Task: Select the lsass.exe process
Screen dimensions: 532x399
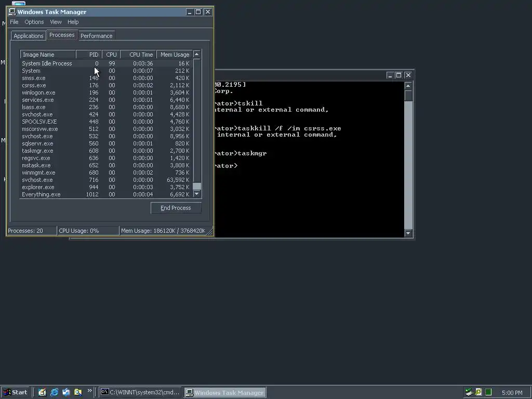Action: click(x=106, y=107)
